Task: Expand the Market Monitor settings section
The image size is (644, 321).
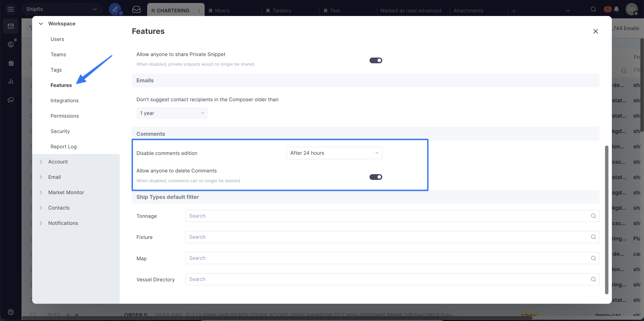Action: [x=66, y=192]
